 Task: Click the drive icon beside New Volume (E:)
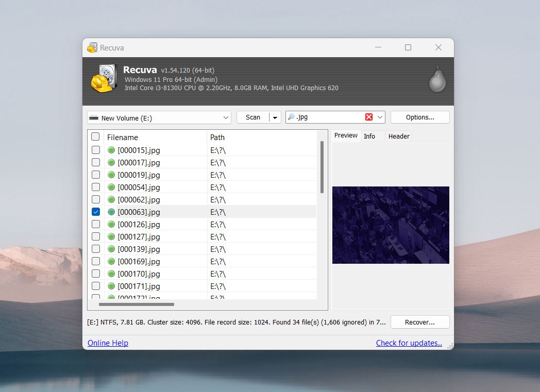93,118
